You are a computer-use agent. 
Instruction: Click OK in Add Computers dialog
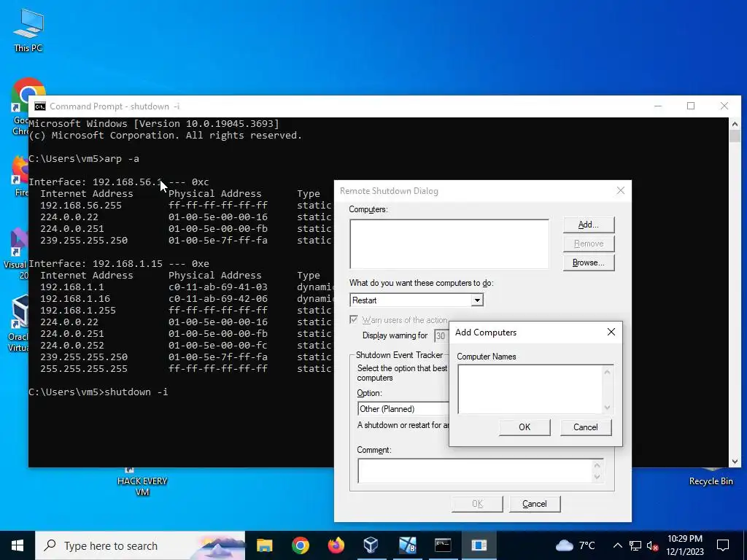[525, 427]
